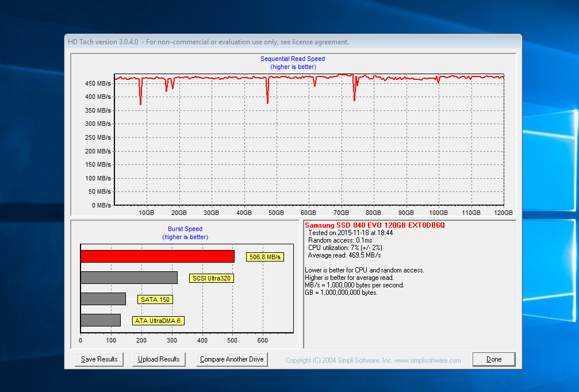579x392 pixels.
Task: Click the "20GB" axis label
Action: [179, 213]
